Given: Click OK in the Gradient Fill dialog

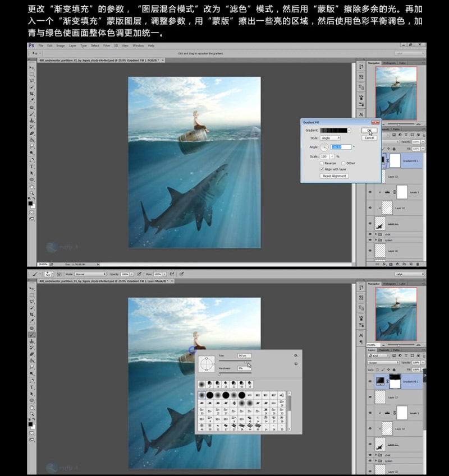Looking at the screenshot, I should tap(369, 130).
